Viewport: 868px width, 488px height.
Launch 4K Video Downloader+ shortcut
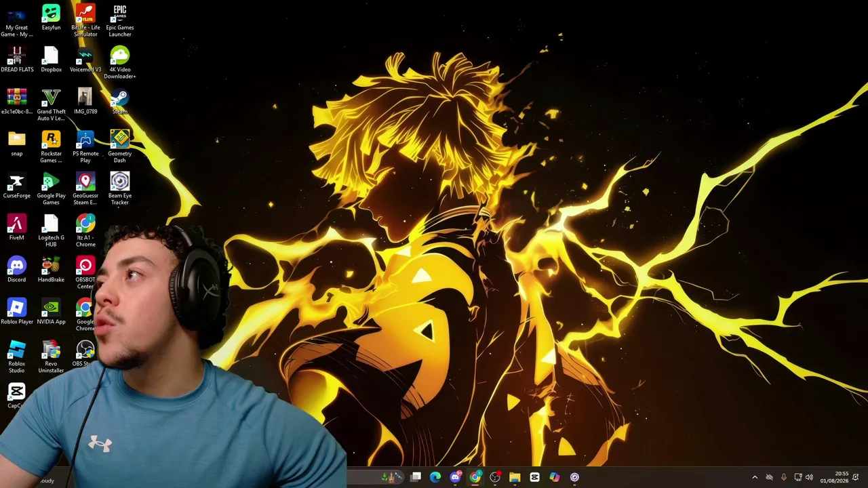click(120, 62)
